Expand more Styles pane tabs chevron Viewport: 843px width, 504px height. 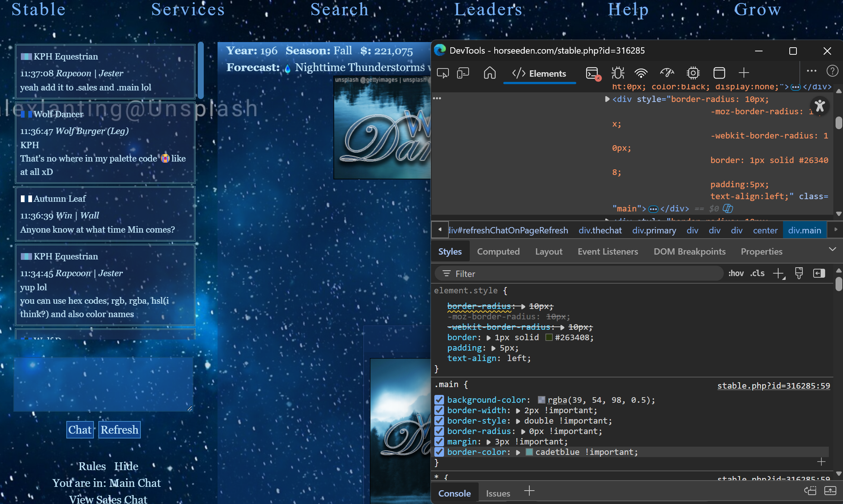click(832, 249)
